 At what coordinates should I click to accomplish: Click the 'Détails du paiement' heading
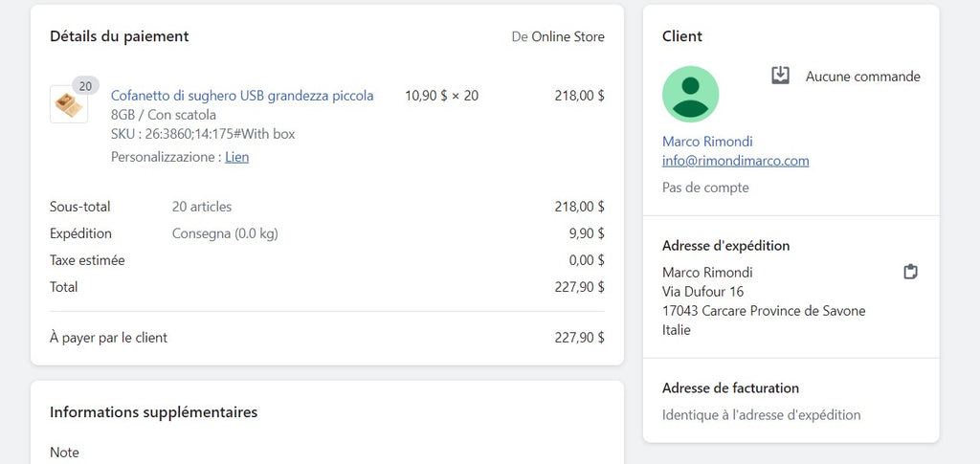120,36
